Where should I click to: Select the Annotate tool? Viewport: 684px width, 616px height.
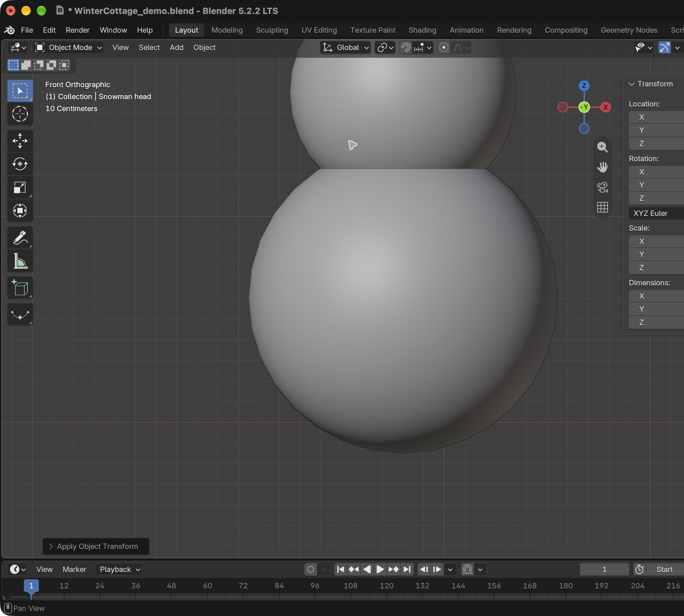(x=20, y=238)
